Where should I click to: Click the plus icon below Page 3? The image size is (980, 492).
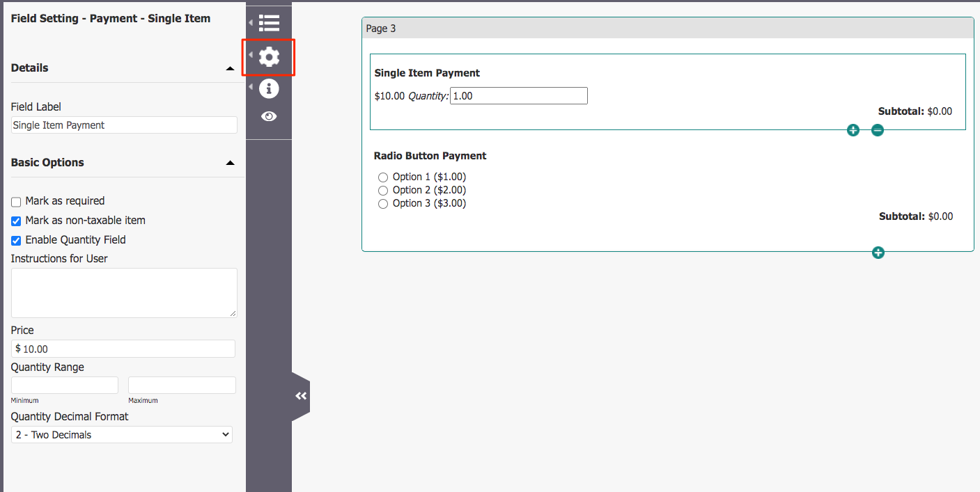pos(878,253)
